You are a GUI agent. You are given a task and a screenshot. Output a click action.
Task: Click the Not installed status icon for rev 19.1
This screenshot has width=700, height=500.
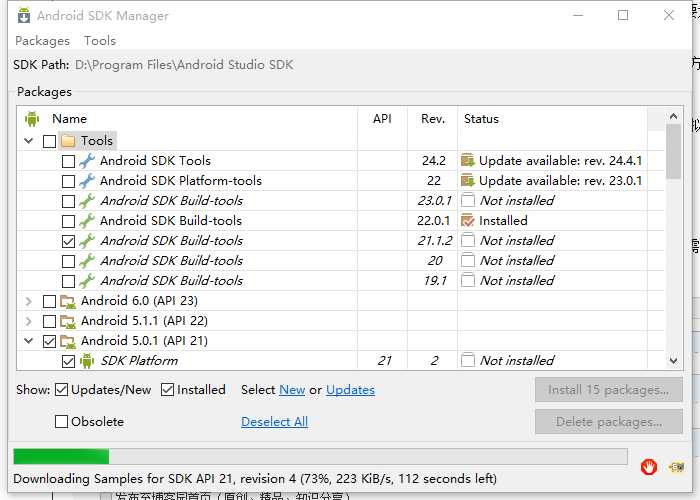(x=467, y=280)
